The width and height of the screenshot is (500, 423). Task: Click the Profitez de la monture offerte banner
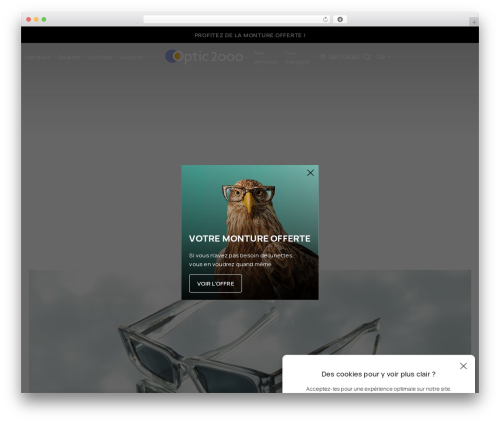(x=250, y=35)
